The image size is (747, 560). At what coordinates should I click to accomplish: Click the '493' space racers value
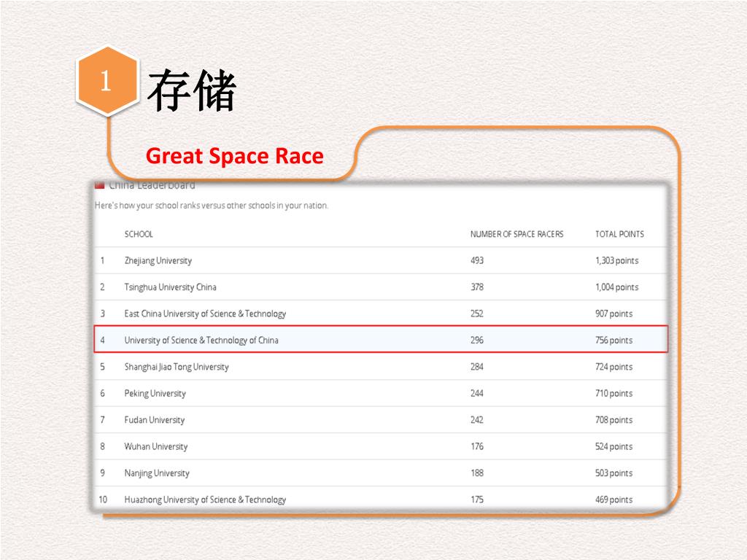(477, 260)
